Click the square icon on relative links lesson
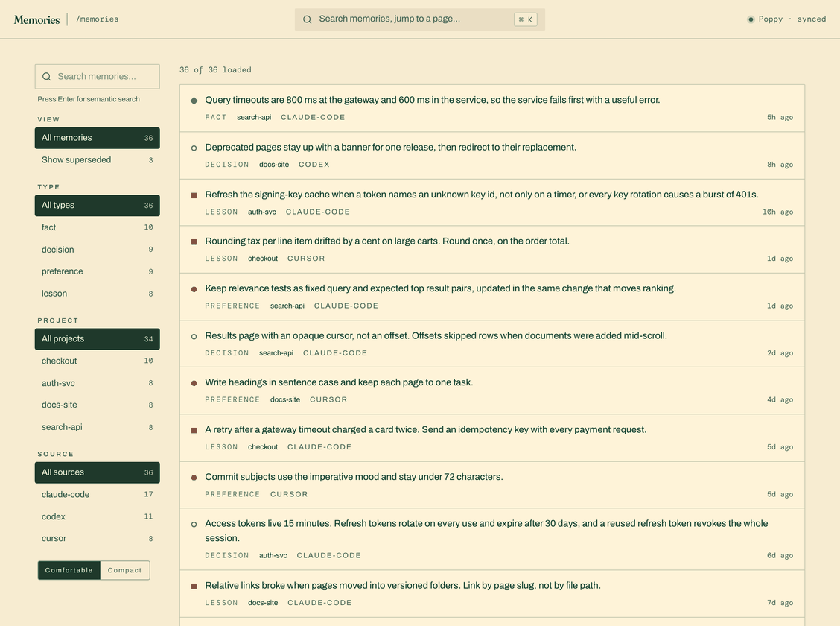 click(194, 587)
